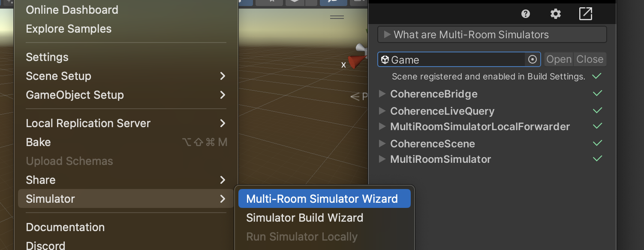Click the Game scene object field
Viewport: 644px width, 250px height.
pyautogui.click(x=459, y=60)
